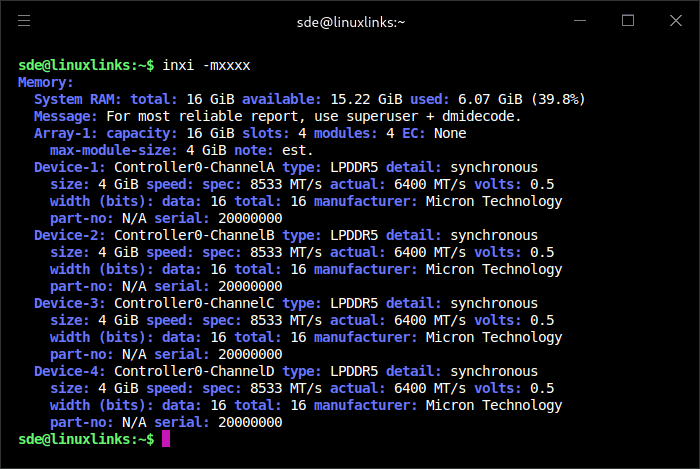Click the magenta cursor block at prompt
Image resolution: width=700 pixels, height=469 pixels.
pyautogui.click(x=166, y=439)
